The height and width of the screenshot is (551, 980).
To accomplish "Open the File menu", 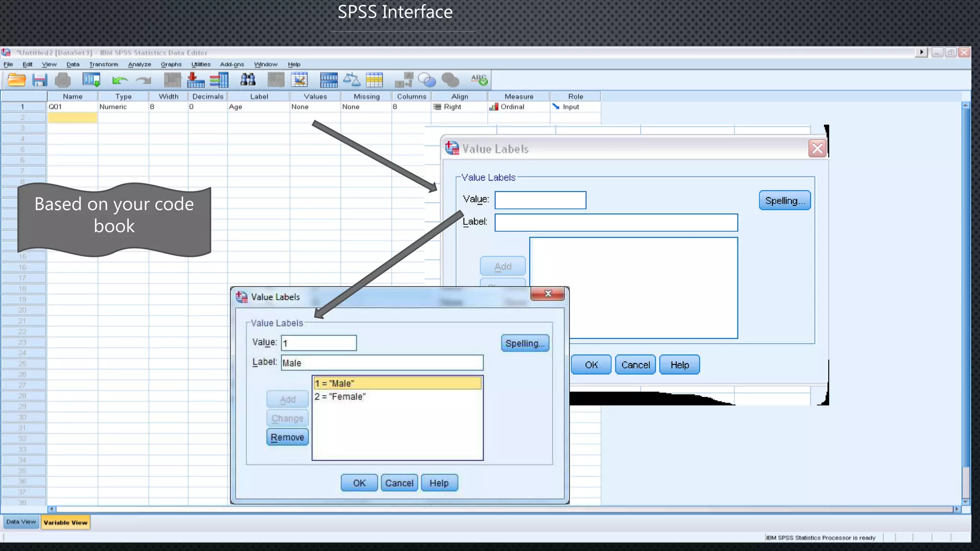I will pos(8,65).
